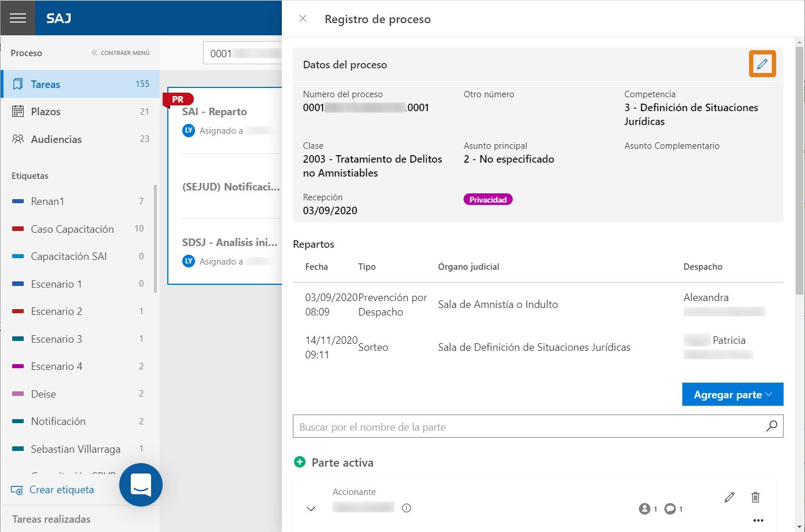Edit the Accionante party with pencil
805x532 pixels.
pos(729,497)
